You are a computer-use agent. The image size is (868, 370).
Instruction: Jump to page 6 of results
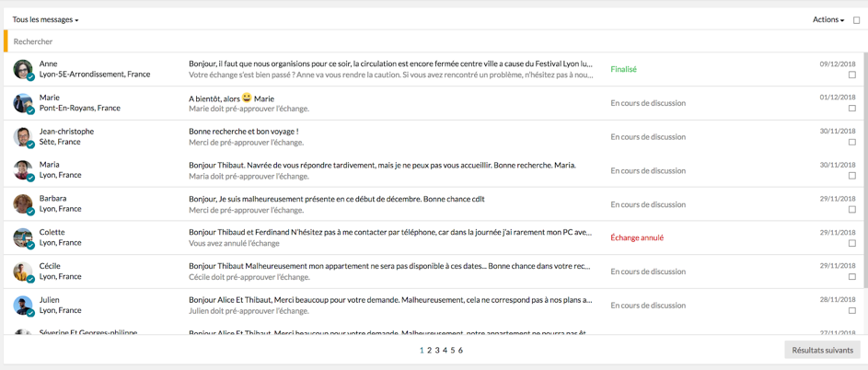pos(460,351)
